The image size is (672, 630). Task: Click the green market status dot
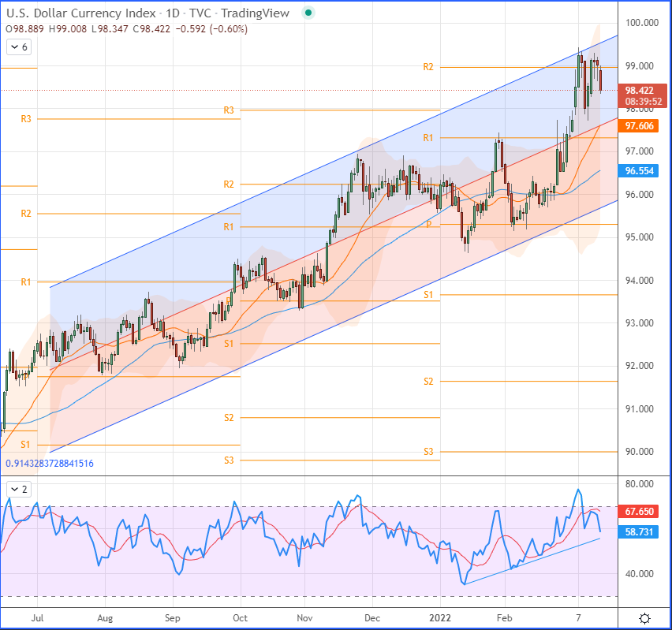[308, 13]
